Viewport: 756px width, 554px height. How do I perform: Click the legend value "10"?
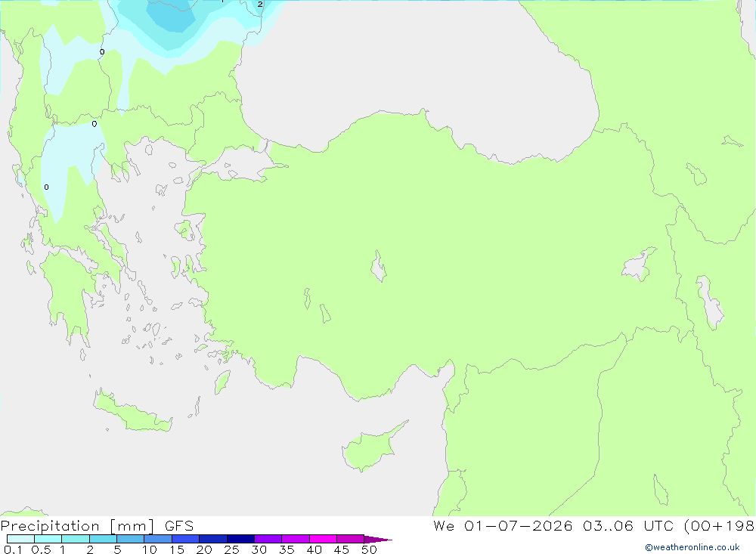click(x=150, y=549)
